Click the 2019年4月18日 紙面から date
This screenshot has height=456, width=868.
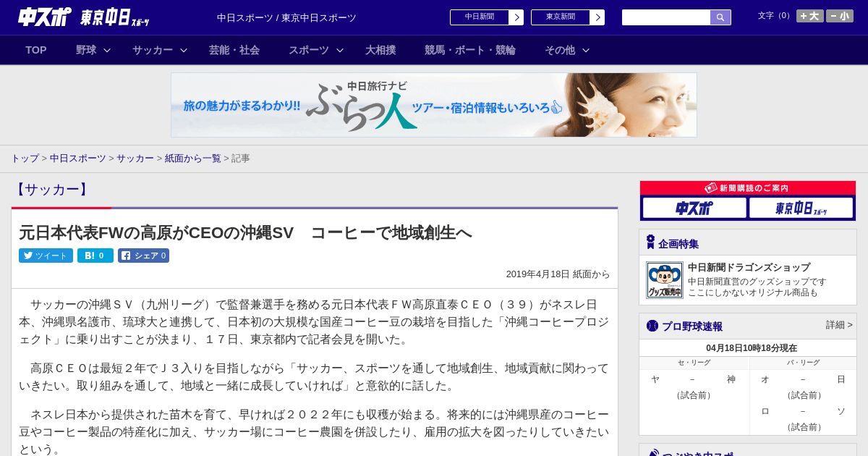click(x=558, y=274)
